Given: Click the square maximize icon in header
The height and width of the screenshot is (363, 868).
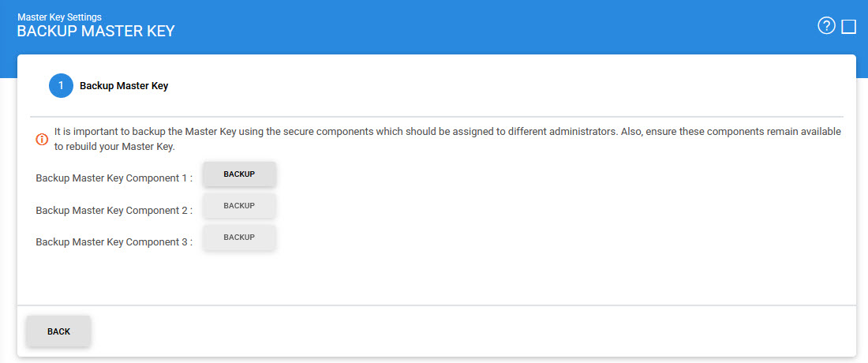Looking at the screenshot, I should coord(849,27).
